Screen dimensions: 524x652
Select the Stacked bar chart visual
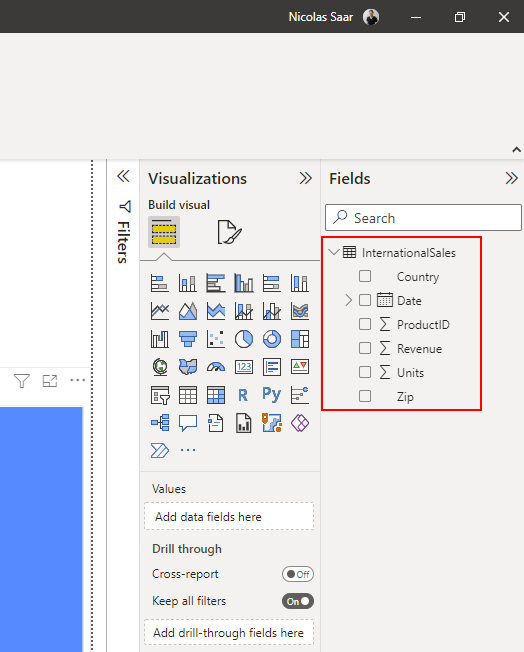[160, 283]
